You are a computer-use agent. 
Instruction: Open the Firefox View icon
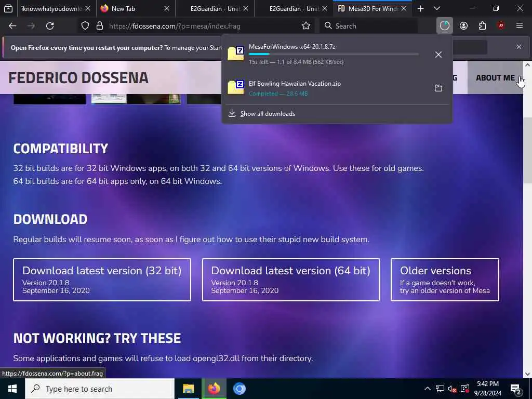click(8, 8)
